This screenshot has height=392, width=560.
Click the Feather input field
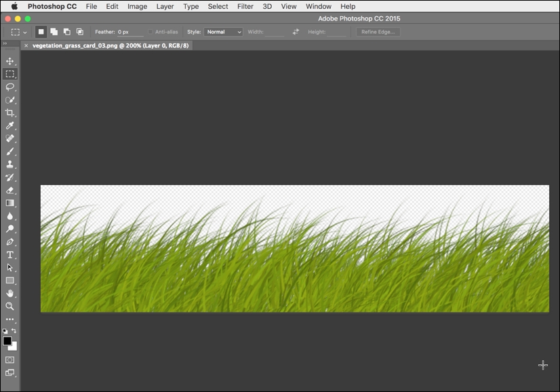[x=129, y=32]
